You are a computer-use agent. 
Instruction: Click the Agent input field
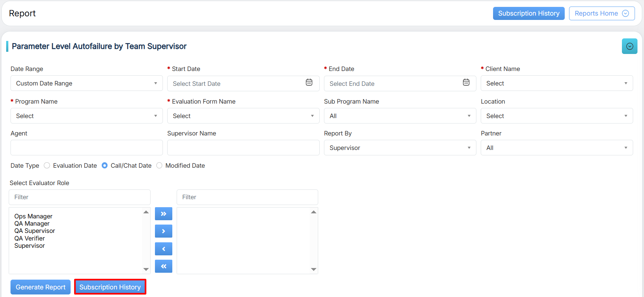pos(87,148)
